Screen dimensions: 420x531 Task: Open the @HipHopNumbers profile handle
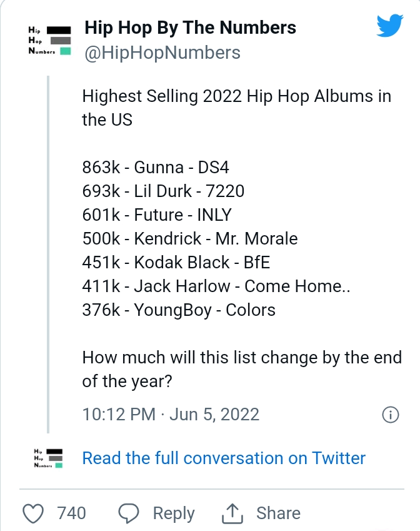click(x=160, y=53)
